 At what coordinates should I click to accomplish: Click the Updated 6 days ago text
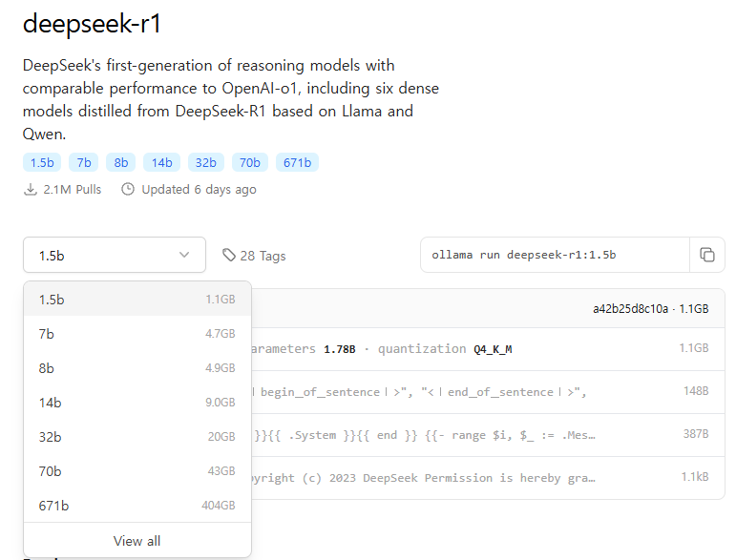(x=199, y=190)
